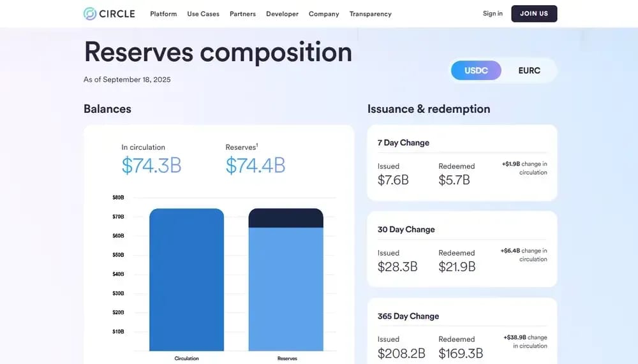Screen dimensions: 638x364
Task: Switch the currency toggle to USDC
Action: [x=476, y=70]
